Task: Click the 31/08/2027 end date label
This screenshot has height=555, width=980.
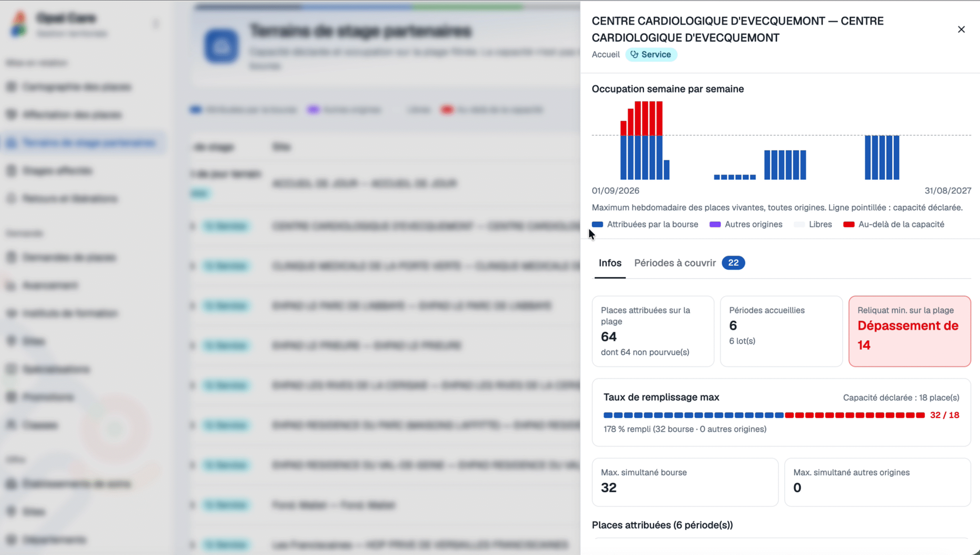Action: pos(948,191)
